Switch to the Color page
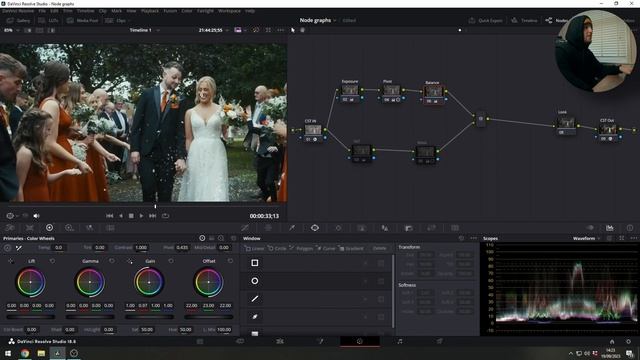The height and width of the screenshot is (360, 640). pos(360,341)
